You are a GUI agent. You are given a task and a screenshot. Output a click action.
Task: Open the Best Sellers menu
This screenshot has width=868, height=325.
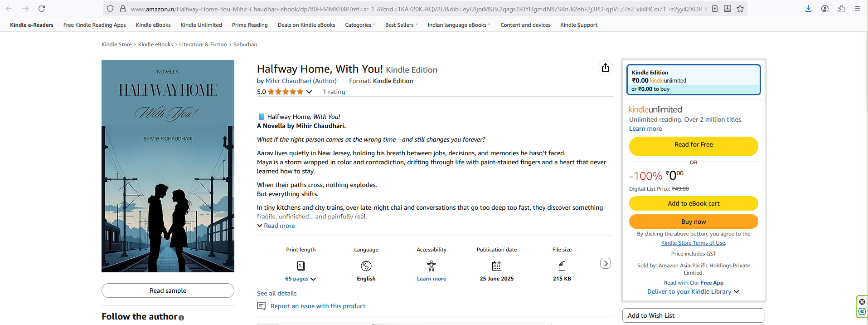pos(401,25)
